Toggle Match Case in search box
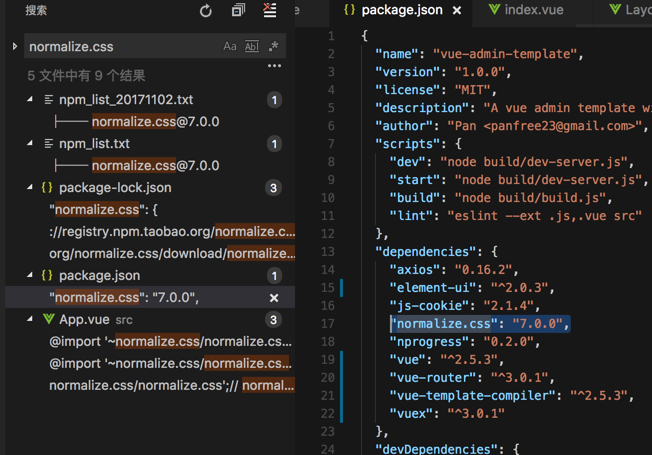The image size is (652, 455). point(230,47)
